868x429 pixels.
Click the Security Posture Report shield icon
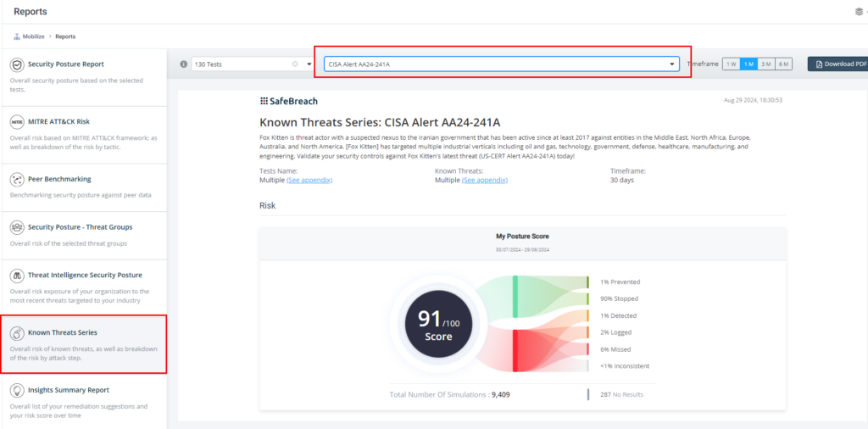(x=17, y=64)
